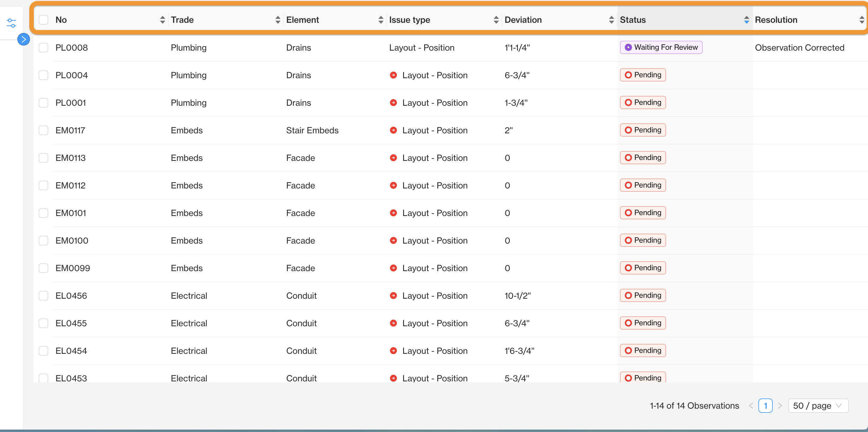Screen dimensions: 868x432
Task: Click the Waiting For Review status badge
Action: 661,48
